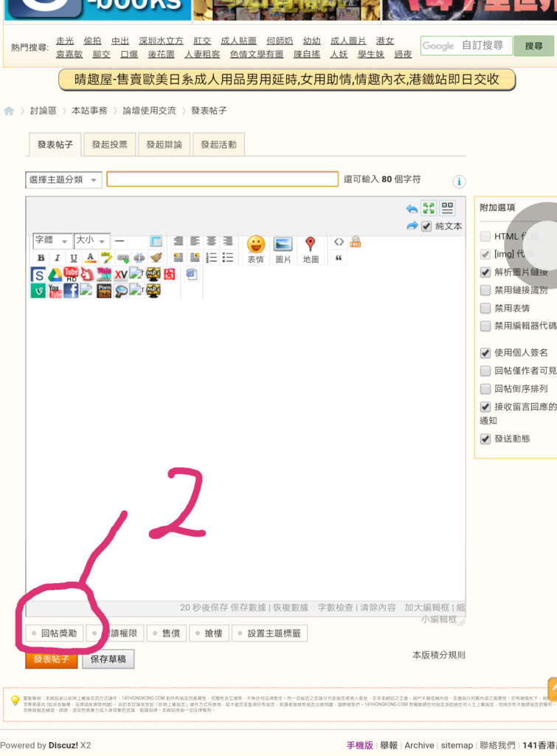Image resolution: width=557 pixels, height=756 pixels.
Task: Open the 字體 font dropdown
Action: (52, 240)
